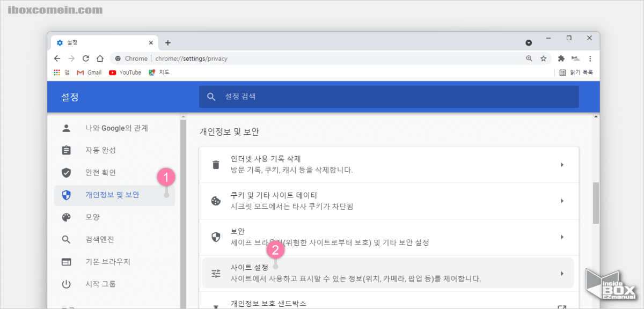Click the apps grid icon on bookmarks bar
The image size is (644, 309).
[x=57, y=72]
